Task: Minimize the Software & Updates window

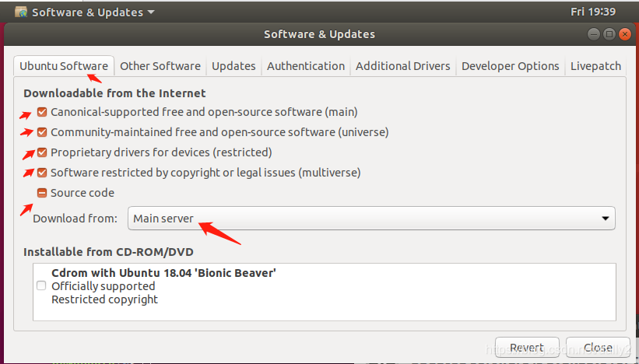Action: pyautogui.click(x=594, y=34)
